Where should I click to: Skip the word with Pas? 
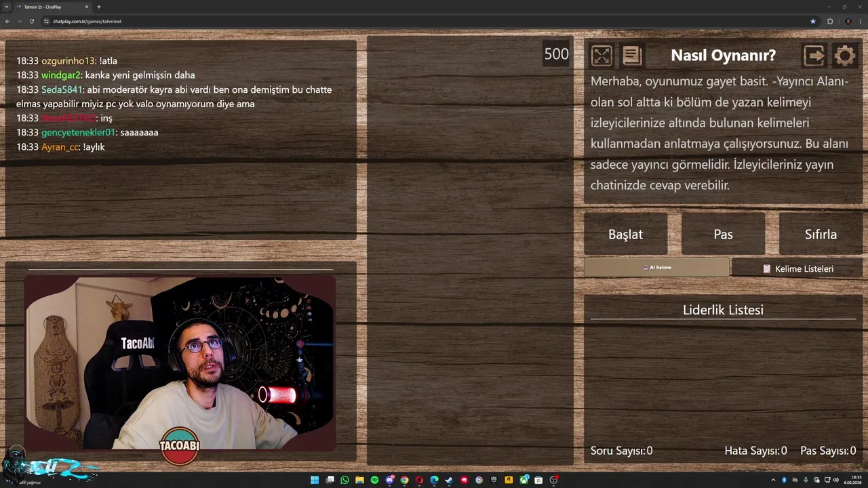[723, 235]
